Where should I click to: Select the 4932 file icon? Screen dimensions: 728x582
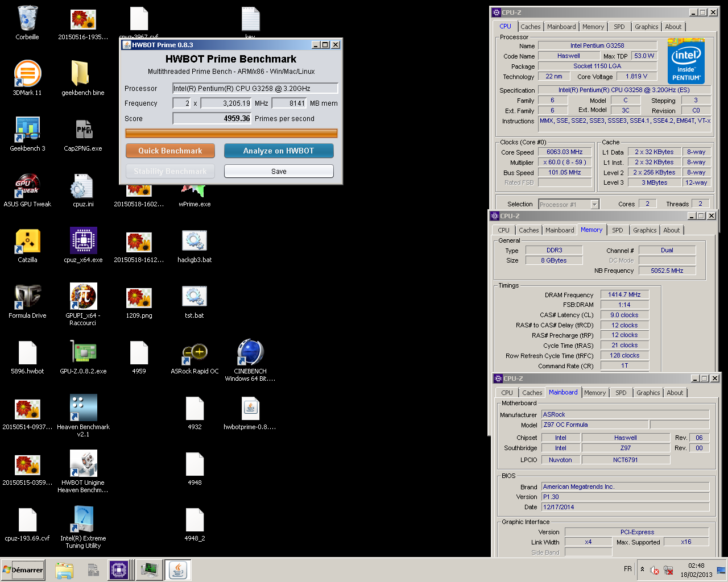click(x=195, y=413)
